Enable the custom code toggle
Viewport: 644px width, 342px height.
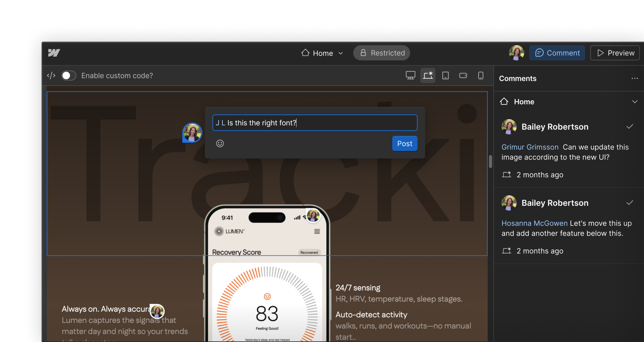tap(69, 76)
